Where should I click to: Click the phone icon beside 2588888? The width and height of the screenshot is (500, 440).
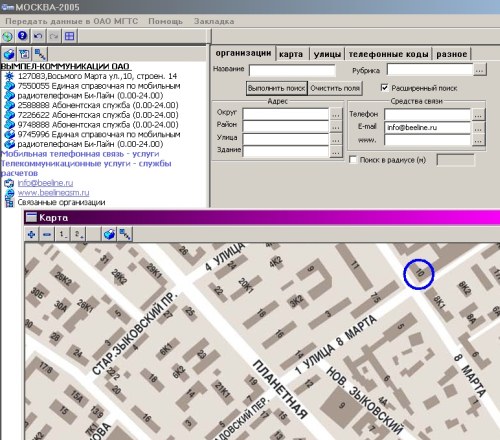pyautogui.click(x=9, y=105)
